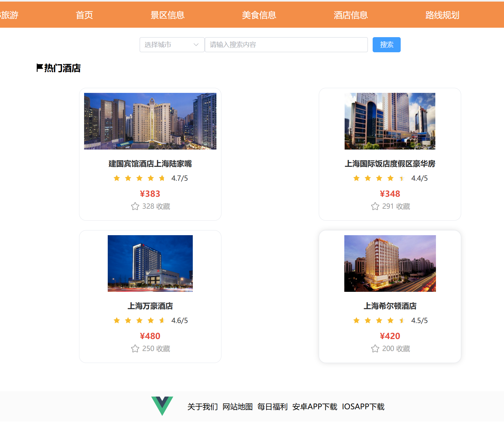Click the ¥383 price
The image size is (504, 425).
(x=150, y=194)
